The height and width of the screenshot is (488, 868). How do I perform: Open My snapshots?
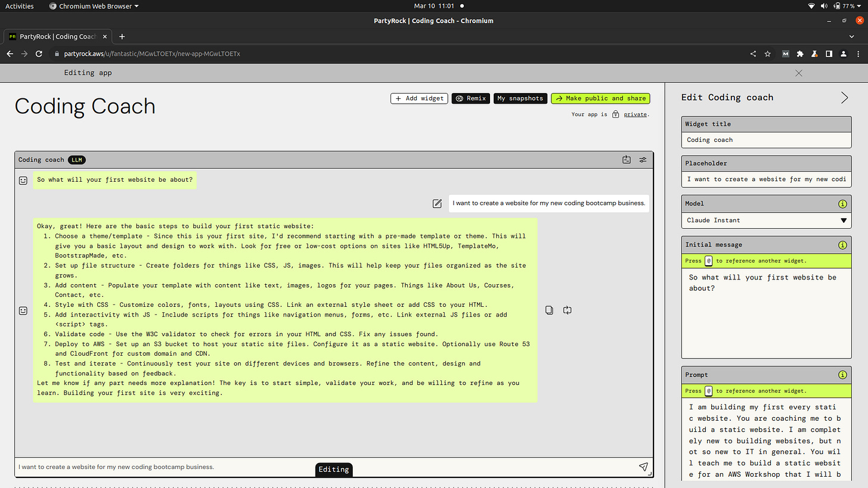coord(520,98)
